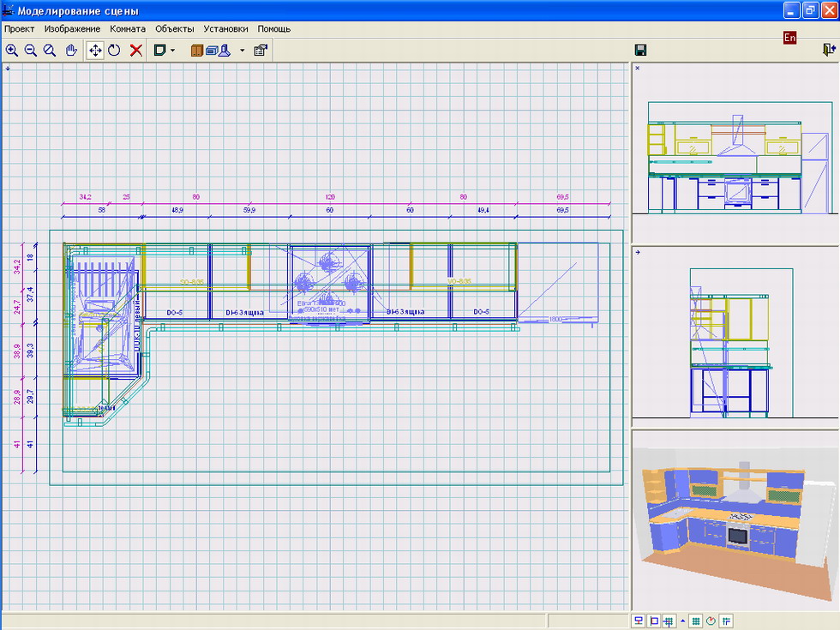Screen dimensions: 840x630
Task: Click the save floppy disk icon
Action: (639, 51)
